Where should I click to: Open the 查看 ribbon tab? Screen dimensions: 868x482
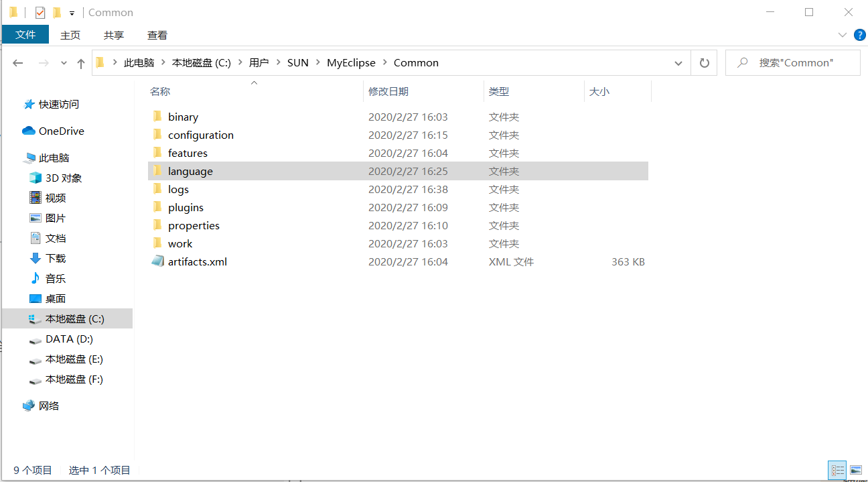(x=157, y=35)
